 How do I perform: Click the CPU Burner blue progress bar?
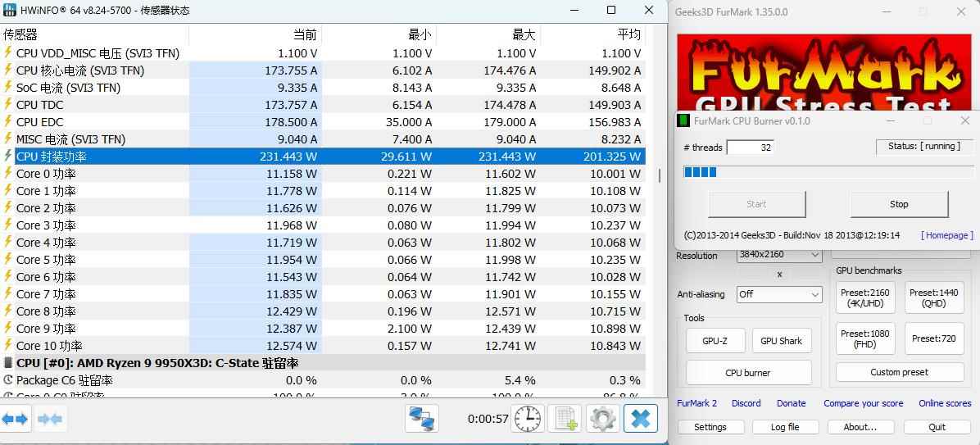(828, 172)
